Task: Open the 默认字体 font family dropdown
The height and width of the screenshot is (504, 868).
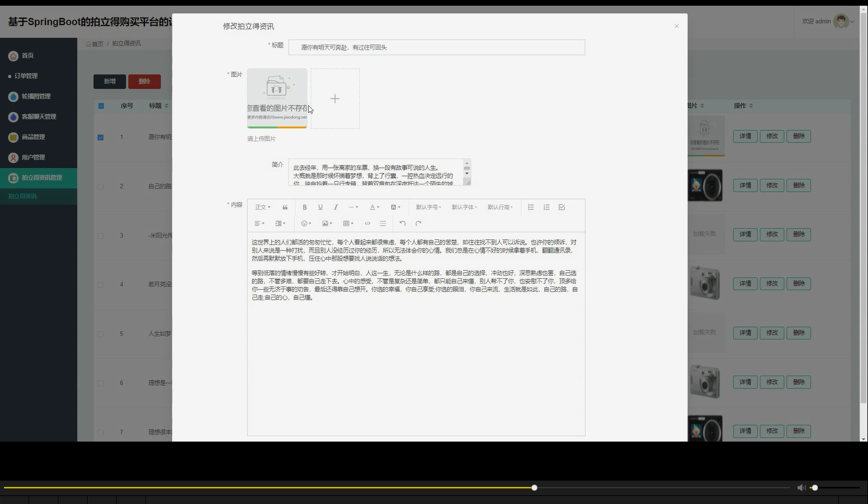Action: pyautogui.click(x=464, y=207)
